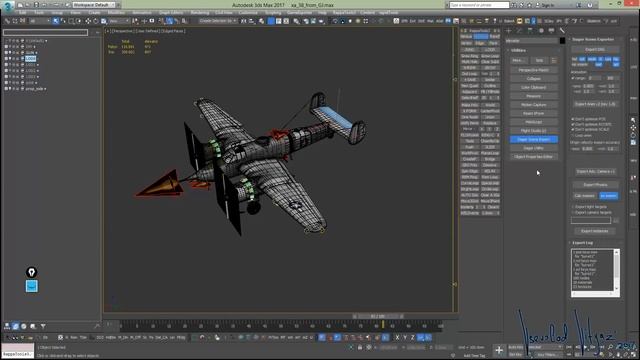Select the LOD0 layer in scene explorer
The width and height of the screenshot is (640, 360).
pyautogui.click(x=31, y=59)
